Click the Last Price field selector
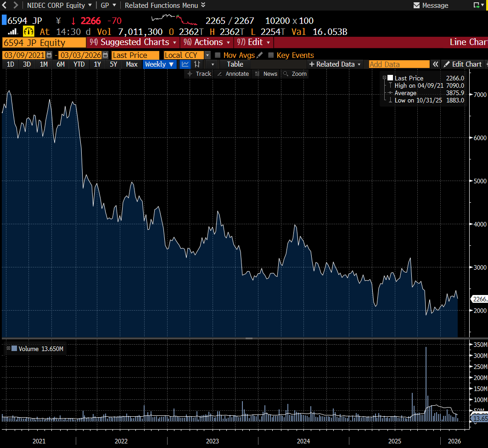This screenshot has width=488, height=448. tap(135, 55)
